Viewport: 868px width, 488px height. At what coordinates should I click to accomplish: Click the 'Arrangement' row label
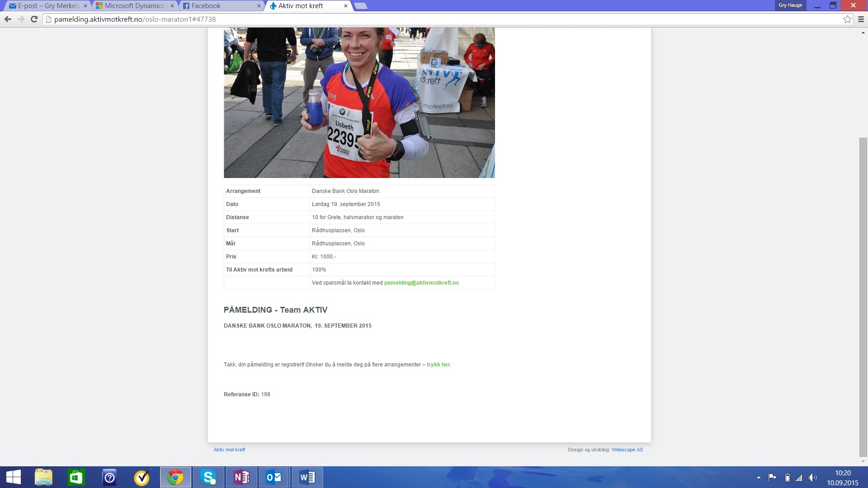[243, 191]
